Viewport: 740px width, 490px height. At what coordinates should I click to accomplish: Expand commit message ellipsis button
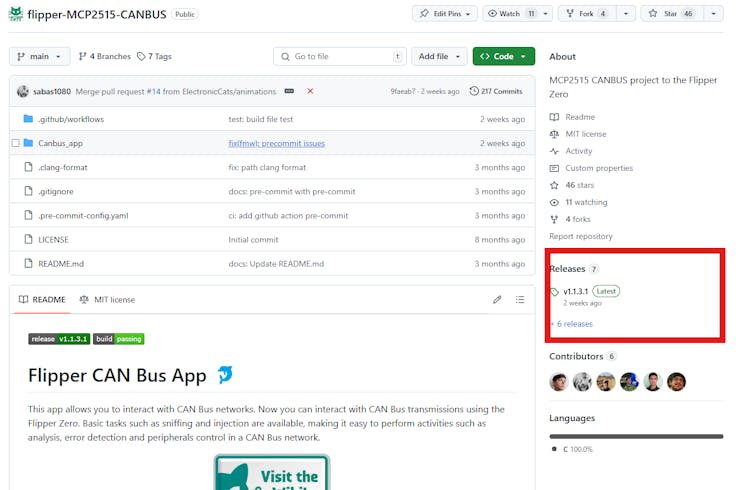coord(289,91)
